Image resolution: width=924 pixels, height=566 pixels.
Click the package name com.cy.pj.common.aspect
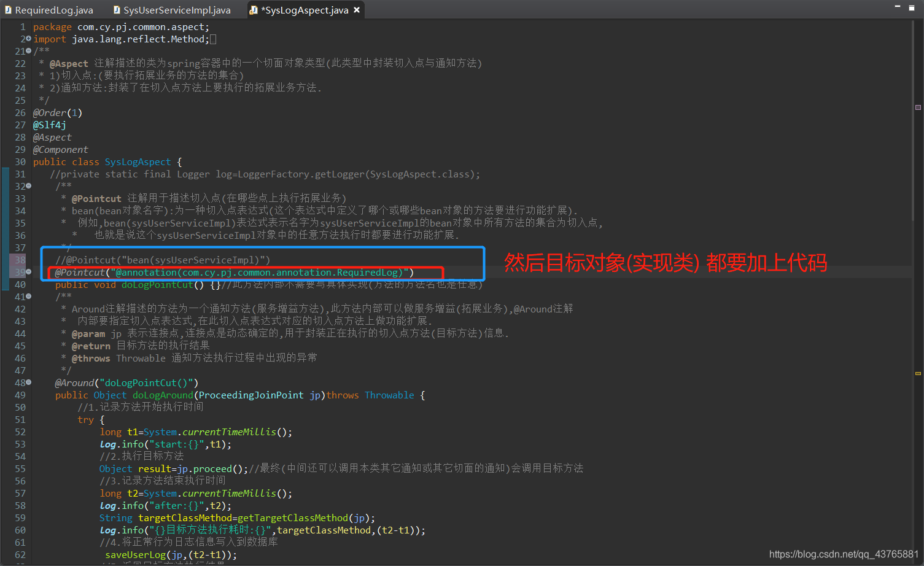[x=141, y=26]
